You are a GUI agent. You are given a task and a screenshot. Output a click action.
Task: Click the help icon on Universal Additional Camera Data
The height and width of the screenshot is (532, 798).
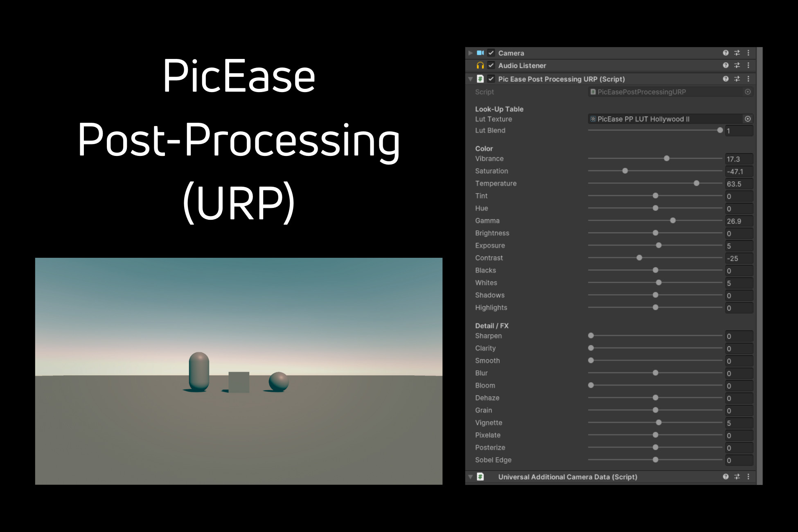(x=726, y=477)
